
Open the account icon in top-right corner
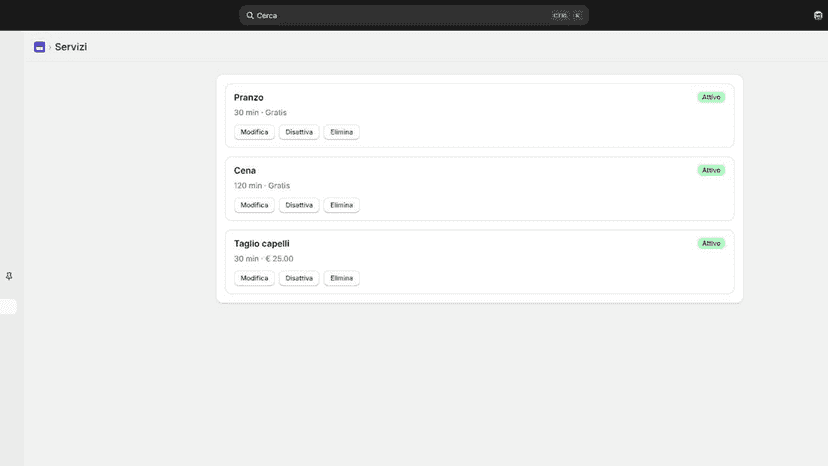click(818, 15)
